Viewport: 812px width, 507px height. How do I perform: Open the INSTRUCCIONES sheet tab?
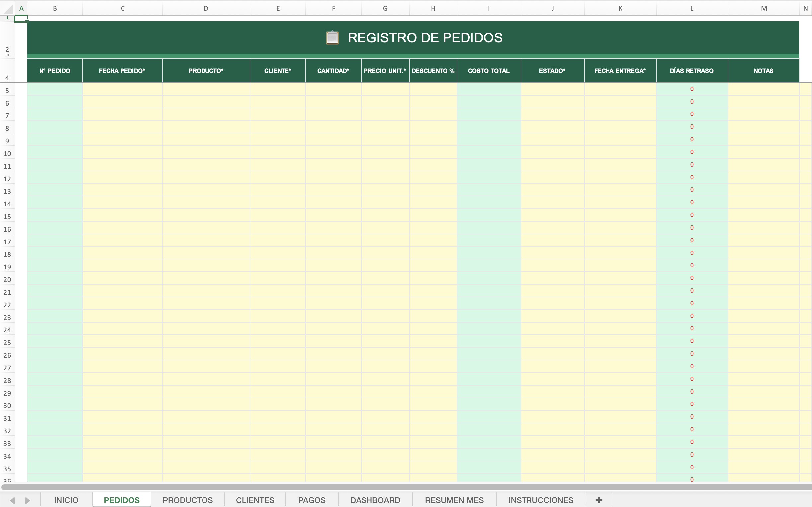click(x=541, y=500)
